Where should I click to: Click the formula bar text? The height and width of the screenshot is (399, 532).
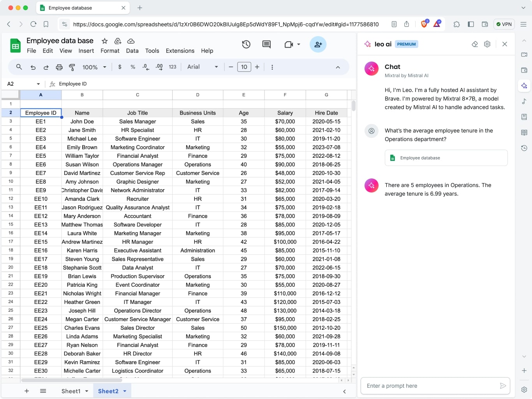tap(73, 84)
